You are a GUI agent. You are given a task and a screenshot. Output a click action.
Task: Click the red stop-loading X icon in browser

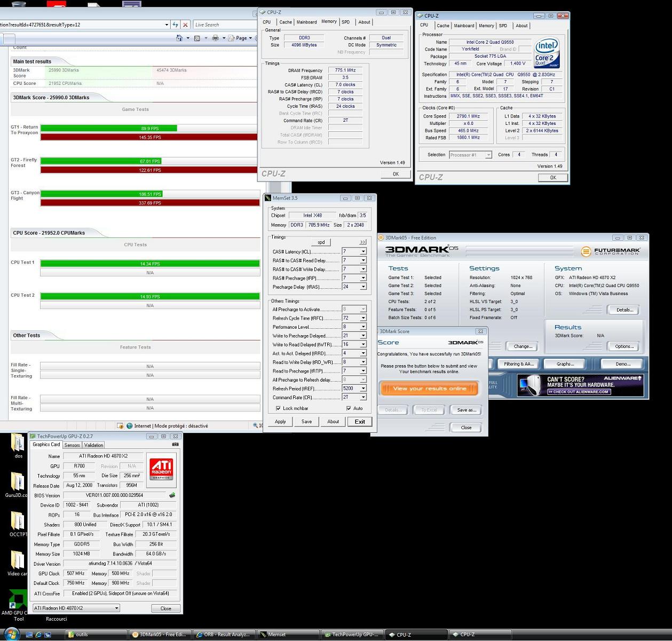pos(185,25)
